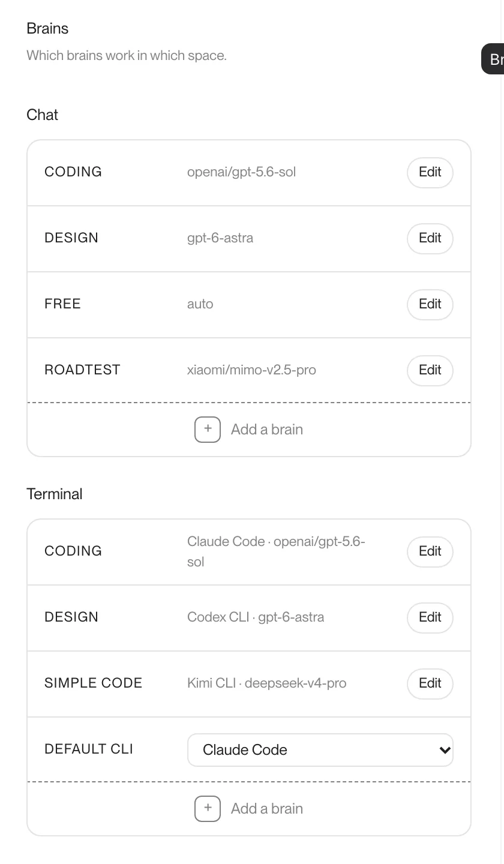
Task: Click the plus icon in Terminal section
Action: 208,809
